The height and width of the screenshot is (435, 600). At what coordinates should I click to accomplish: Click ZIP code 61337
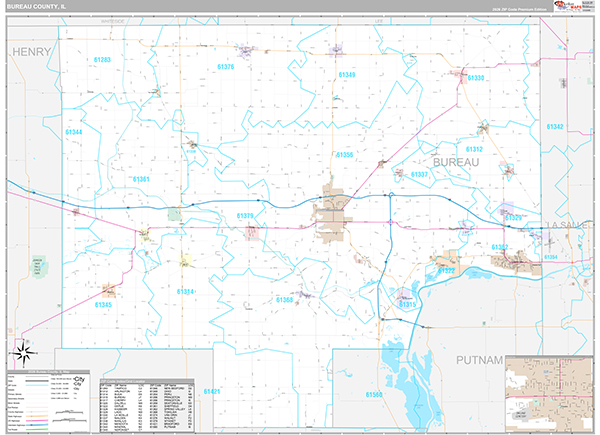[x=419, y=174]
